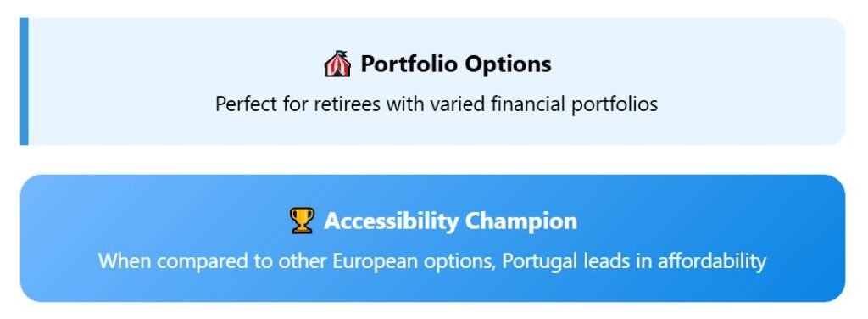This screenshot has height=319, width=868.
Task: Click the gold trophy icon
Action: 302,221
